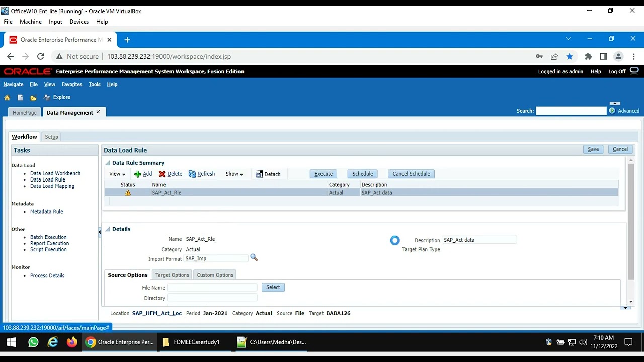Click the Search input field

571,111
